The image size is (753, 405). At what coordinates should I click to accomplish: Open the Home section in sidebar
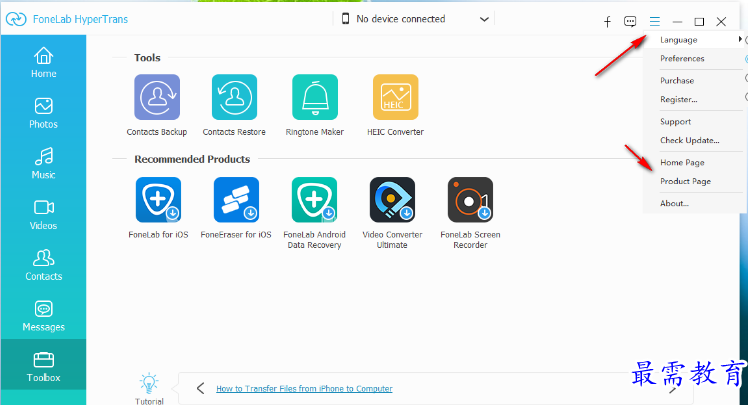(44, 62)
